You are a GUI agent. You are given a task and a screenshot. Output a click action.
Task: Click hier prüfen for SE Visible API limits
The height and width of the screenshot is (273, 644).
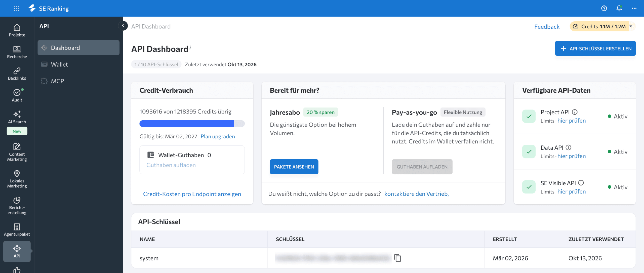click(572, 192)
